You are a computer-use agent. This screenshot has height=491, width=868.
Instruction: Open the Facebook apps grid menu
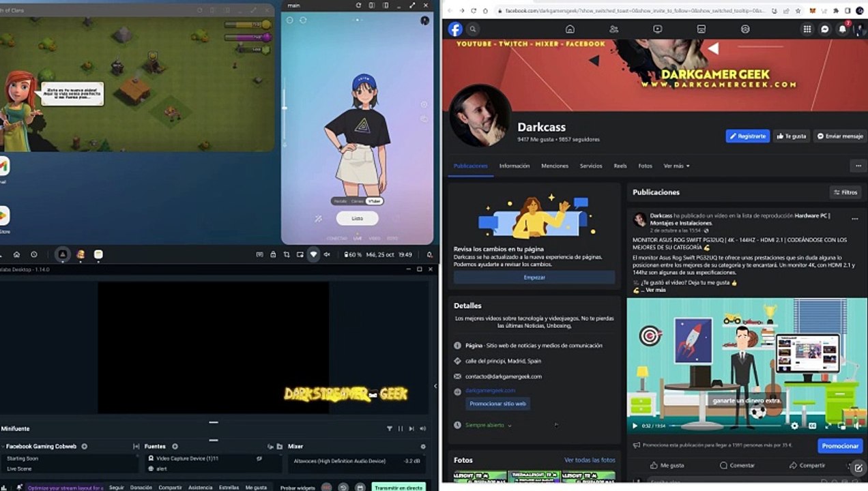807,29
